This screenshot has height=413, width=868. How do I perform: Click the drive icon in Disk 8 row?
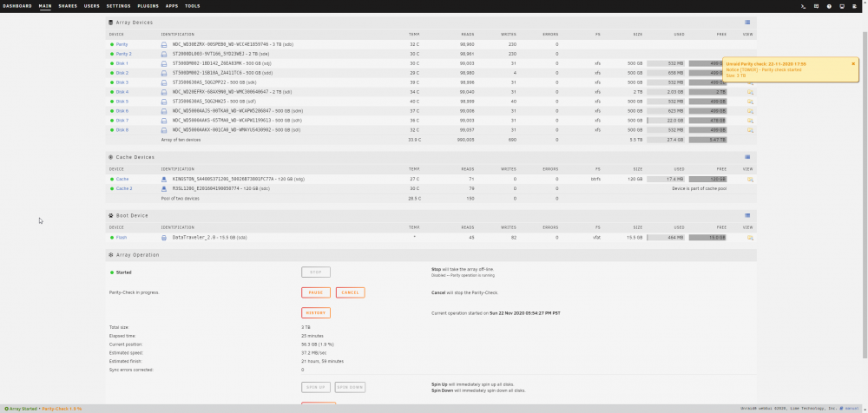pyautogui.click(x=164, y=130)
